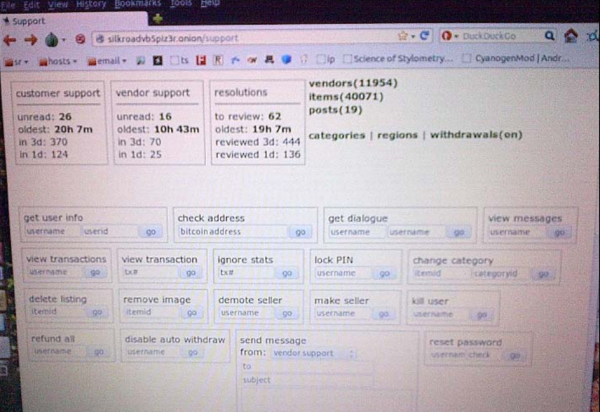Click categoryid field in change category

click(501, 274)
